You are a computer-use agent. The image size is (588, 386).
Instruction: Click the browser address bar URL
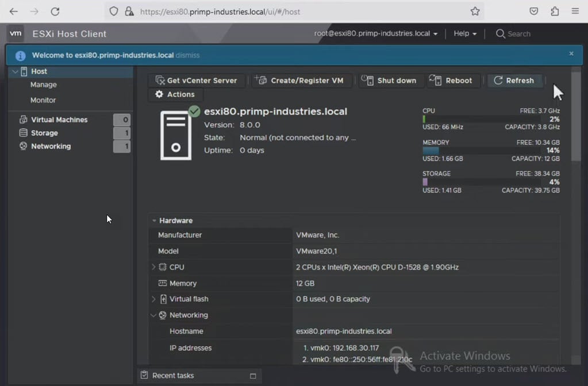point(220,12)
